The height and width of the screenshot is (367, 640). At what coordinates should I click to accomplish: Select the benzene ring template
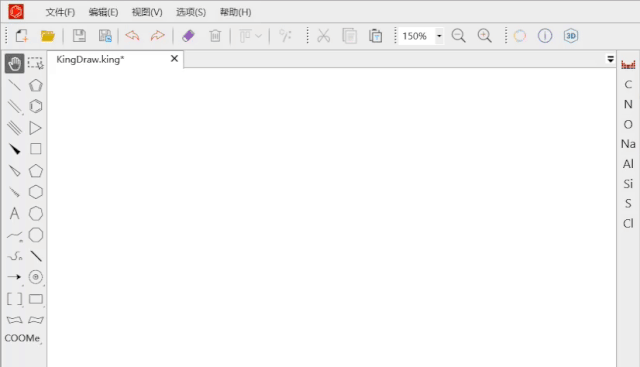(x=36, y=107)
